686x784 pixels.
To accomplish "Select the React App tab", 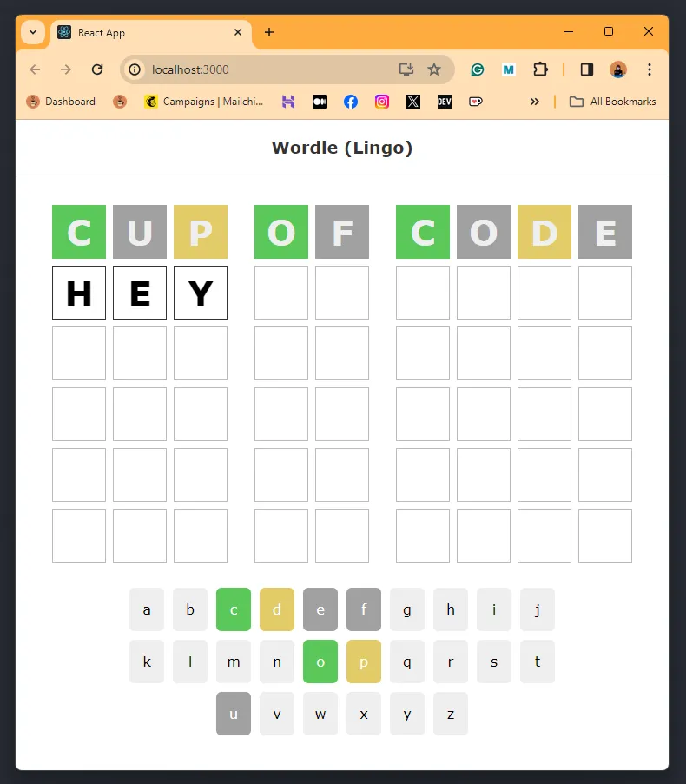I will [x=151, y=32].
